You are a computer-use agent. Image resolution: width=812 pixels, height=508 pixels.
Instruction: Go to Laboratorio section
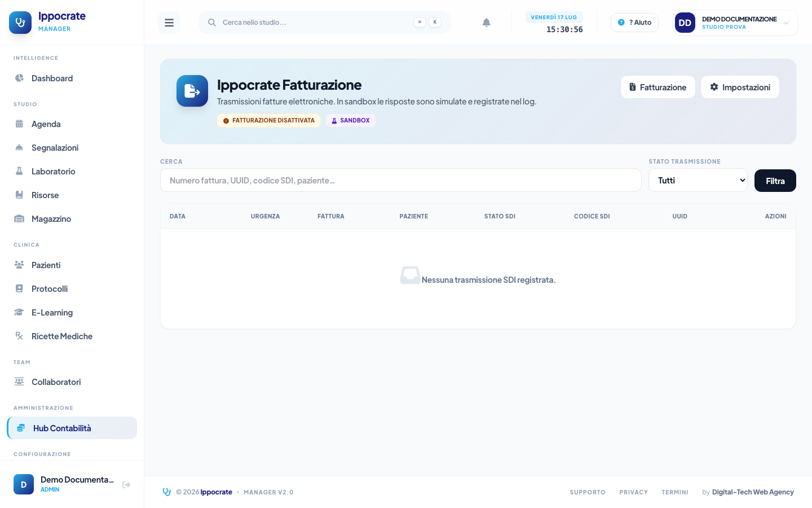click(x=72, y=171)
